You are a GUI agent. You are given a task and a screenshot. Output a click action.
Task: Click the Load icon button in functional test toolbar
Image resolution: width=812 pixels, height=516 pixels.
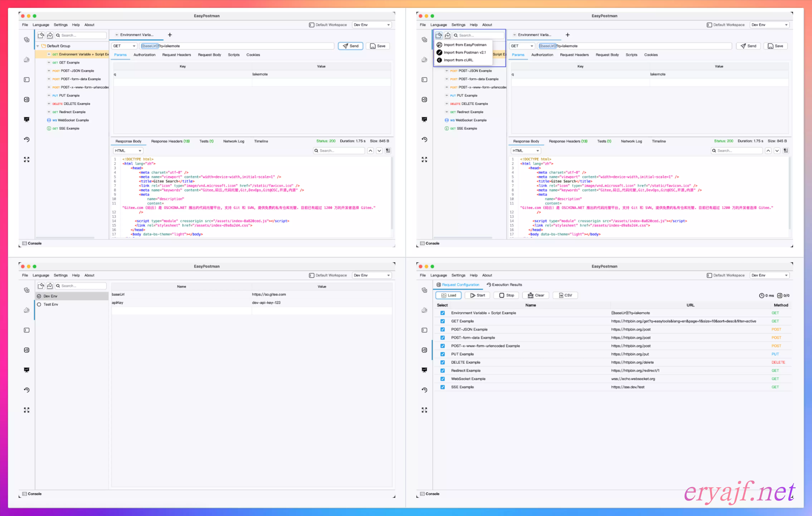448,295
